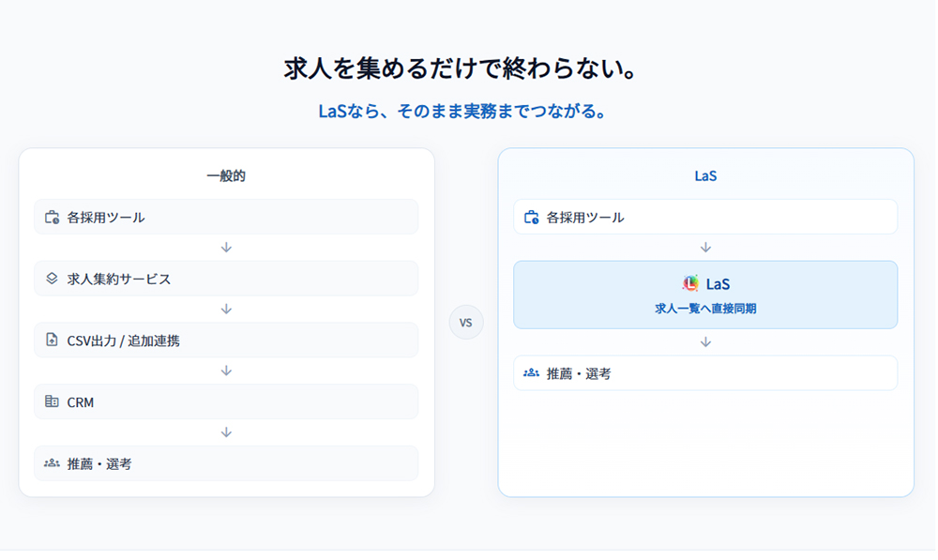The height and width of the screenshot is (560, 938).
Task: Click the CSV出力 / 追加連携 text
Action: pos(123,341)
